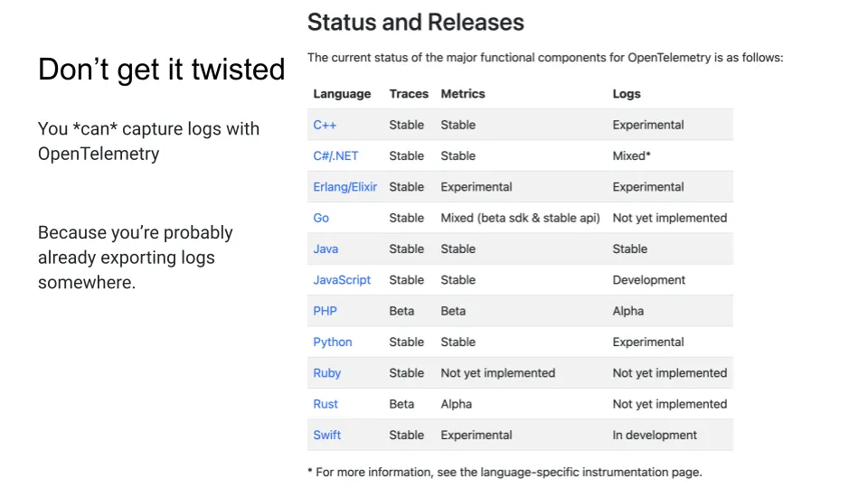Click the Metrics column header
The width and height of the screenshot is (868, 488).
click(463, 94)
